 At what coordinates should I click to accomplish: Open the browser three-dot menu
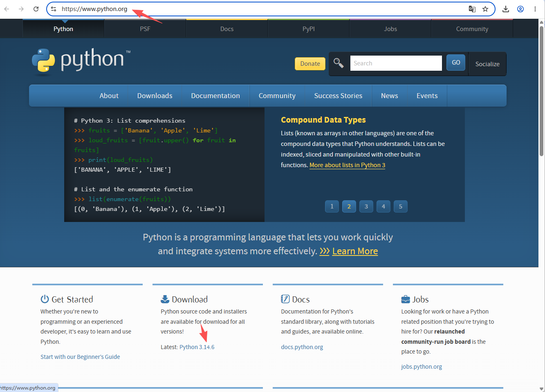tap(535, 9)
